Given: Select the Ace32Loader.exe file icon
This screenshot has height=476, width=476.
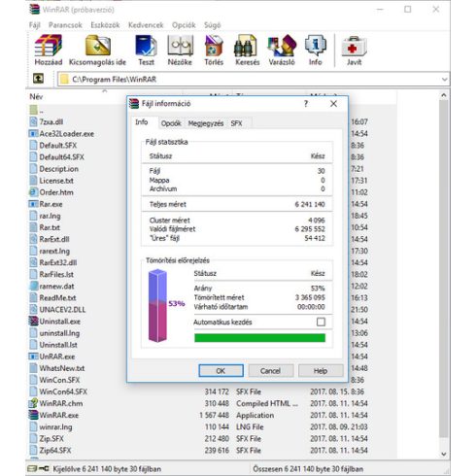Looking at the screenshot, I should 33,133.
